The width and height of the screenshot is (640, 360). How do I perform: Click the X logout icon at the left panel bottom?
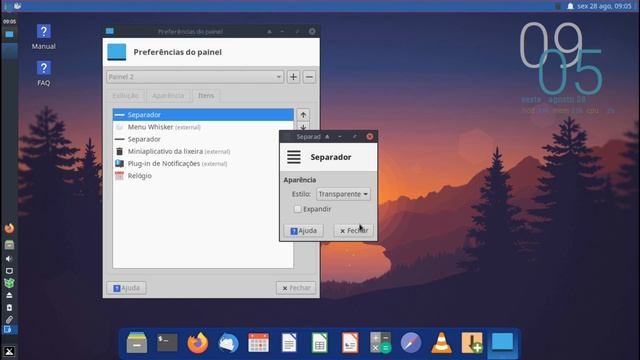(9, 351)
